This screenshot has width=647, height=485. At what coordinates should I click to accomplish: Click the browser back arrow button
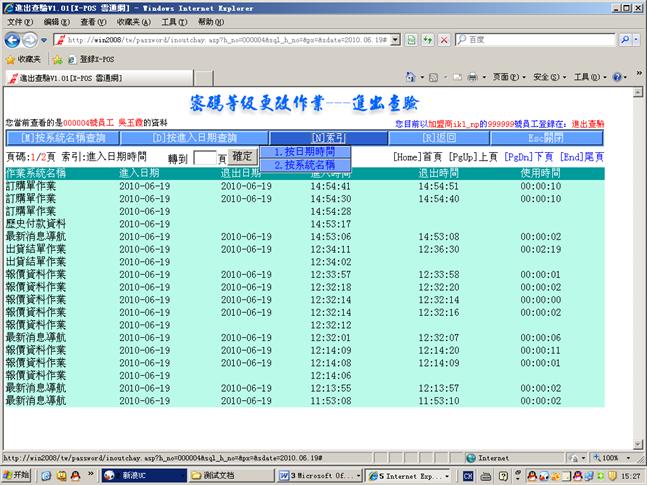tap(13, 40)
